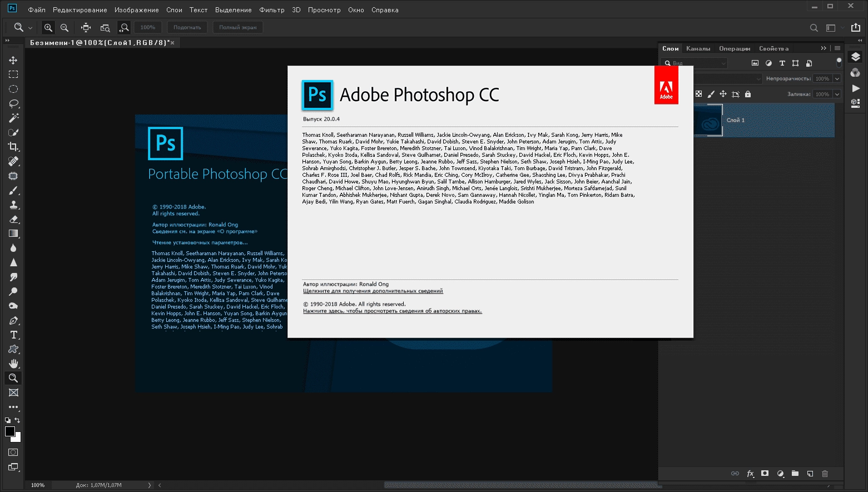Open the Файл menu
868x492 pixels.
37,10
